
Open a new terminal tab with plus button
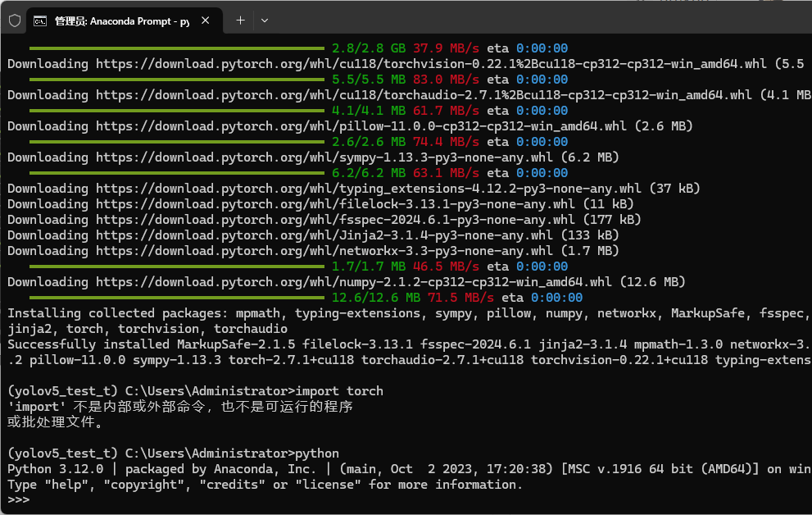tap(240, 21)
